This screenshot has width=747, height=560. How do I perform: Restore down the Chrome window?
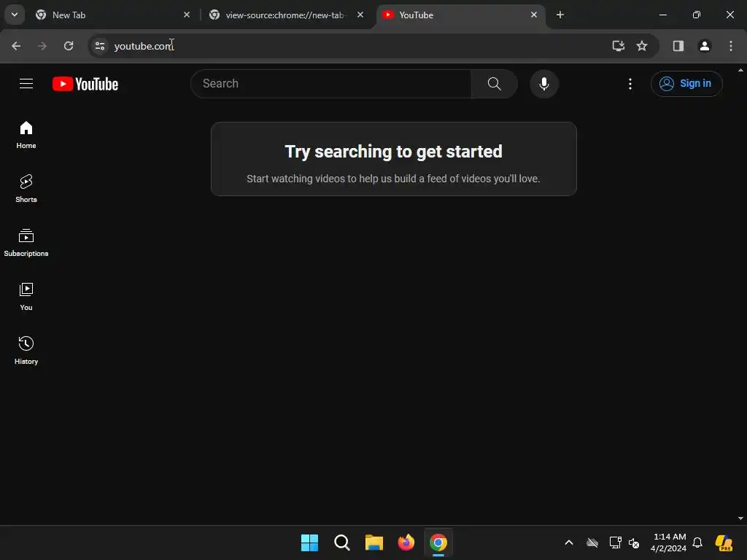696,15
